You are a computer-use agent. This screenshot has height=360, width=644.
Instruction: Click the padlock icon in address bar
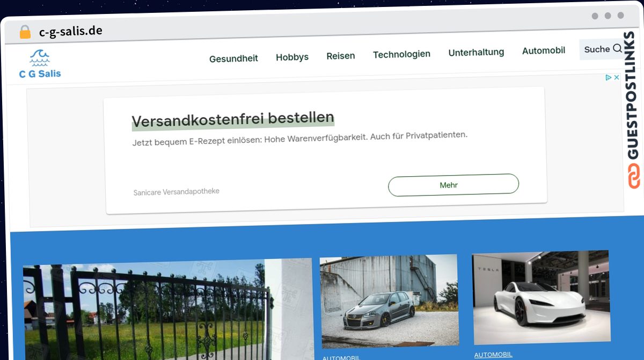[25, 32]
